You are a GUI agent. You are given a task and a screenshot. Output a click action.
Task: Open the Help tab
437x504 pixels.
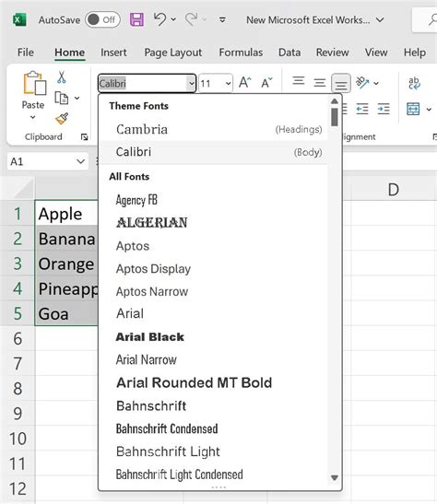tap(415, 53)
